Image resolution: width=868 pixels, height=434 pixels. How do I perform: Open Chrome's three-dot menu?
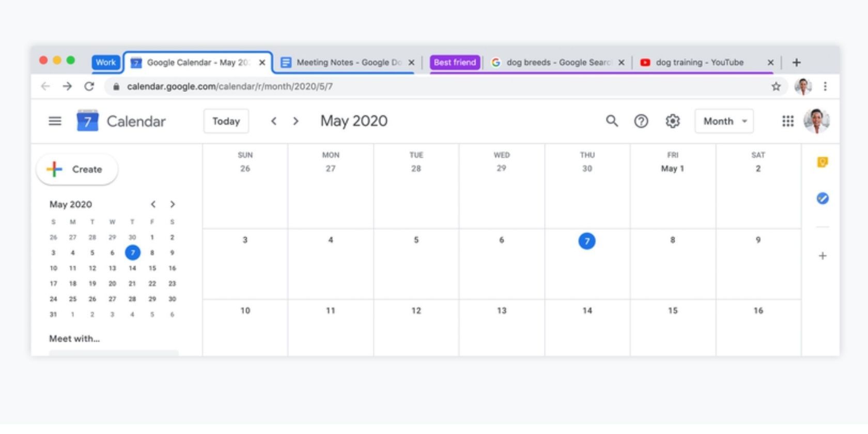point(825,86)
